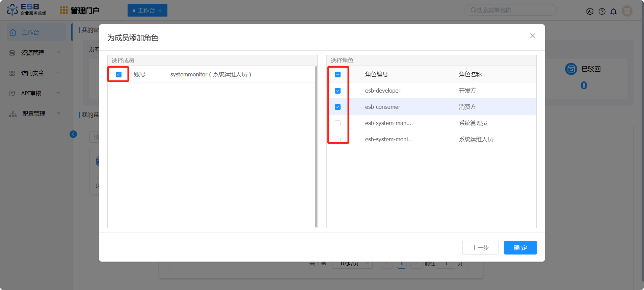Select the 工作台 sidebar menu item
644x290 pixels.
(31, 32)
